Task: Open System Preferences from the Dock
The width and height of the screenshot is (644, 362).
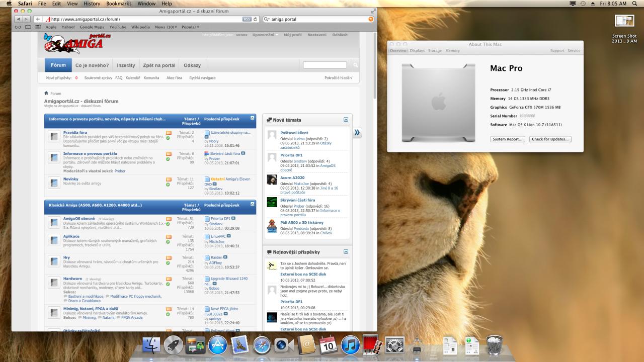Action: pyautogui.click(x=394, y=345)
